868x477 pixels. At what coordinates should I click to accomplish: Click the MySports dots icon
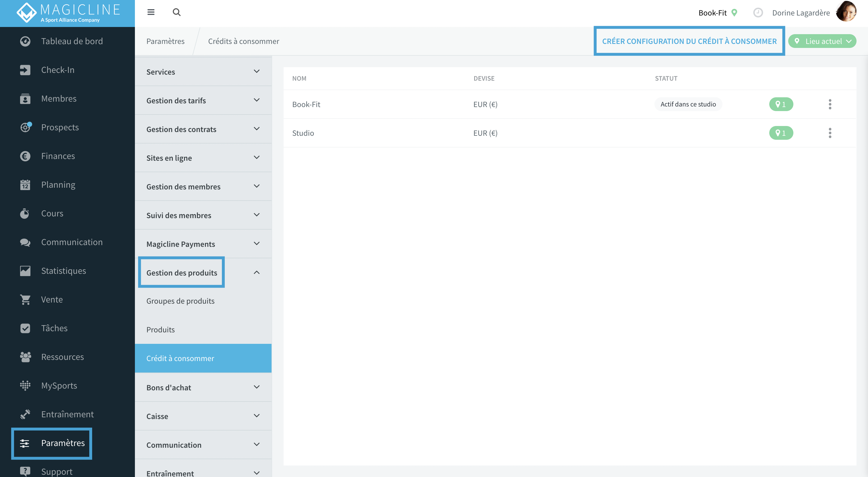(25, 385)
